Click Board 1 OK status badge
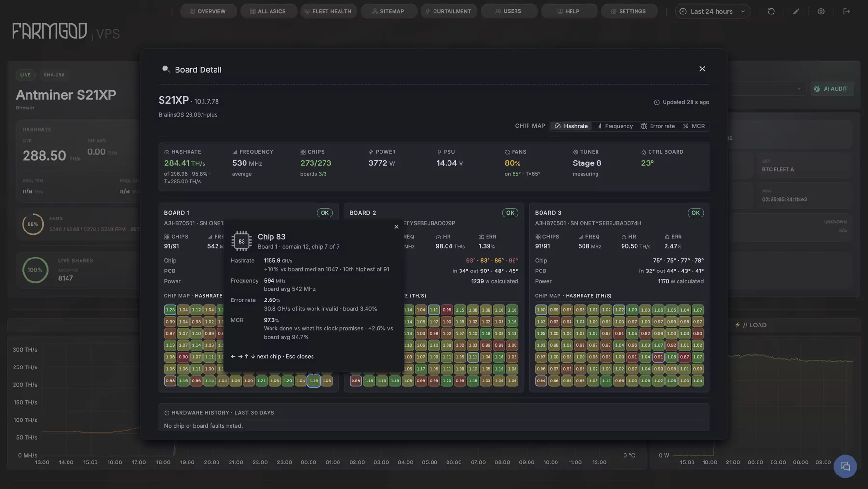Viewport: 868px width, 489px height. (x=325, y=213)
